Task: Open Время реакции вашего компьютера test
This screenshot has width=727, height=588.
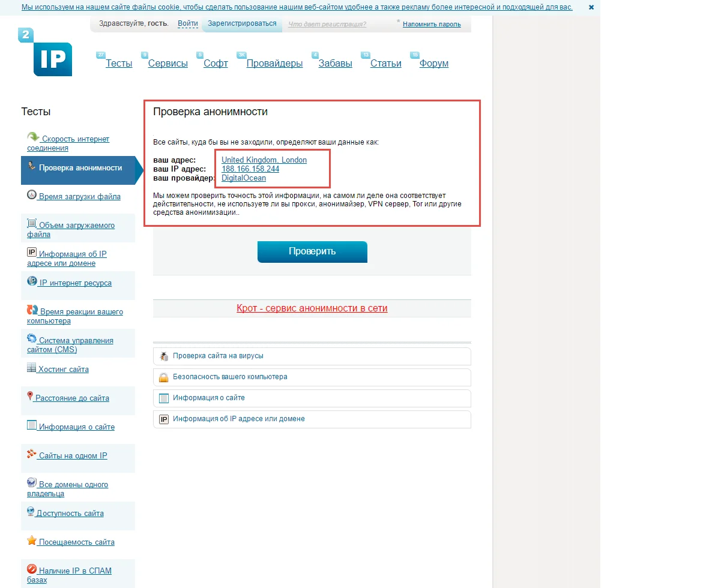Action: click(75, 316)
